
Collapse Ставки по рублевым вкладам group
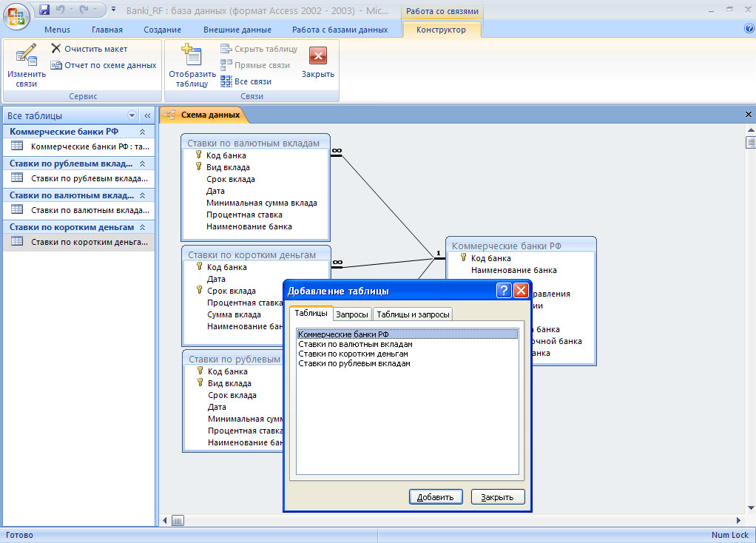point(142,163)
